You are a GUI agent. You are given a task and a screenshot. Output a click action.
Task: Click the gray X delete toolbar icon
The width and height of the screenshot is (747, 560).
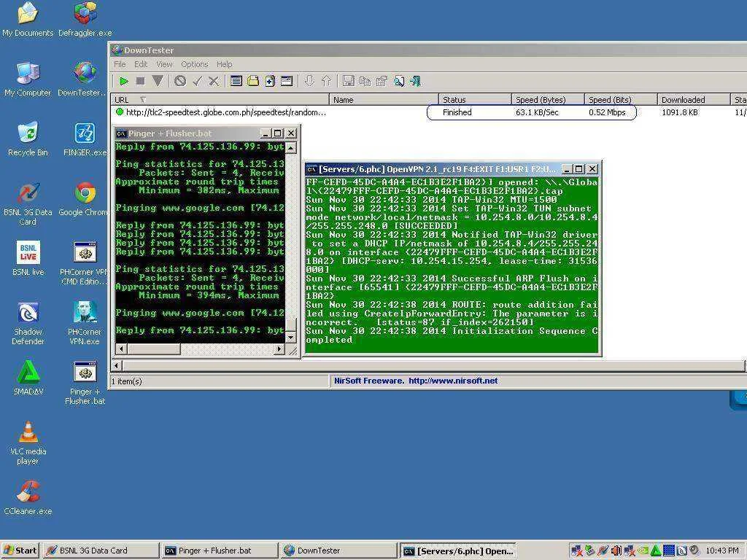(x=214, y=82)
